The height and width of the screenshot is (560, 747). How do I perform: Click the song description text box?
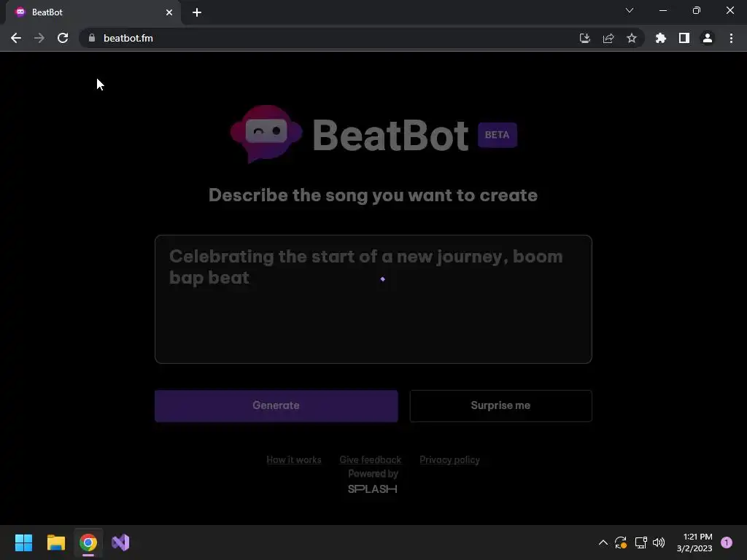pos(373,299)
